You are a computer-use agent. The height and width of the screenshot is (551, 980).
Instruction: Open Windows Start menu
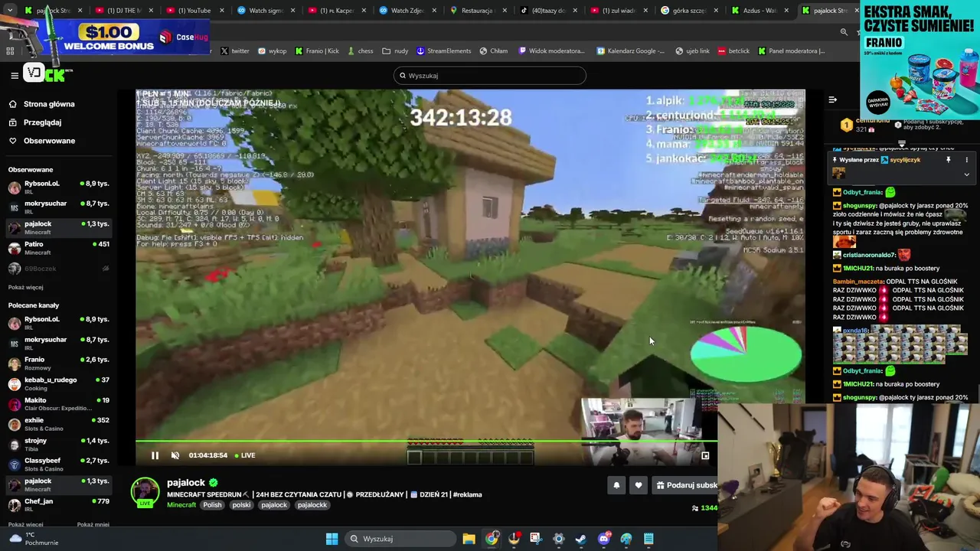click(x=332, y=539)
